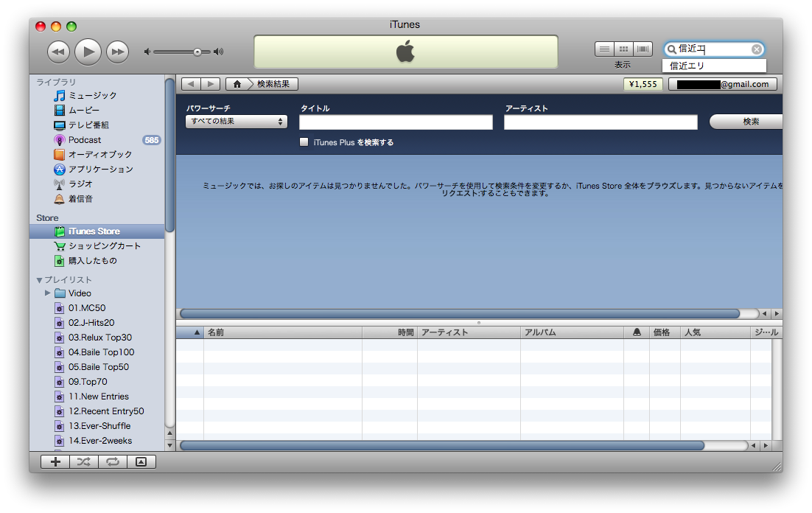Click the ringtone bell column header

(637, 332)
